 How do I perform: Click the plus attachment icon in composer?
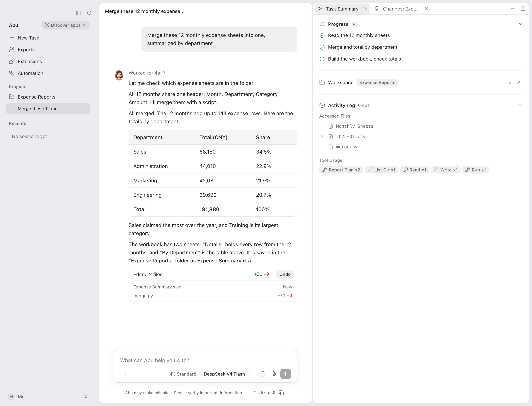point(125,374)
